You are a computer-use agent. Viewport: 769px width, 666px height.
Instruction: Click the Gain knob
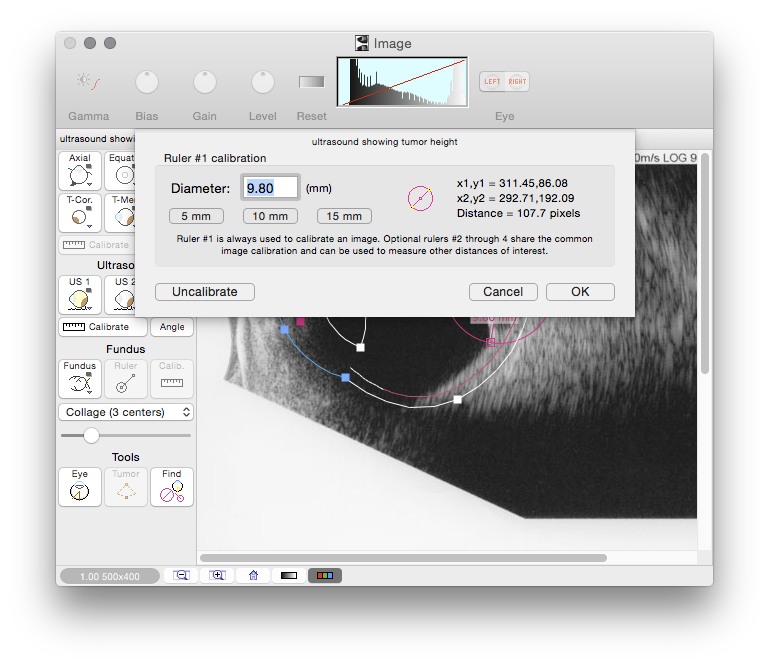coord(205,83)
